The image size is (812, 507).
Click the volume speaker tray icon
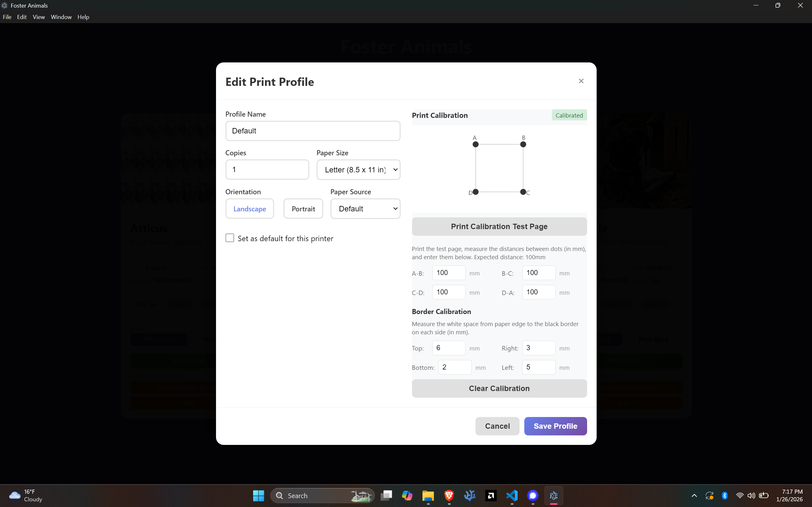click(751, 495)
